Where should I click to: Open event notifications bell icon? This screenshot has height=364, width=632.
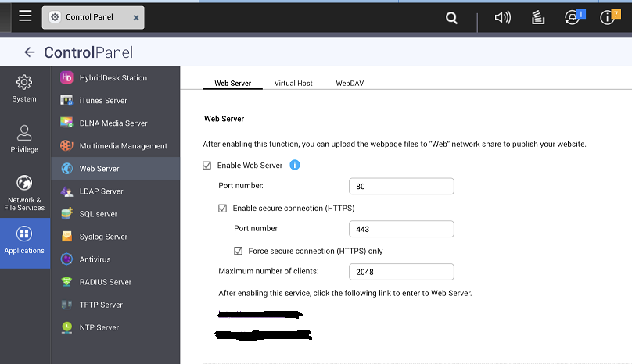573,17
